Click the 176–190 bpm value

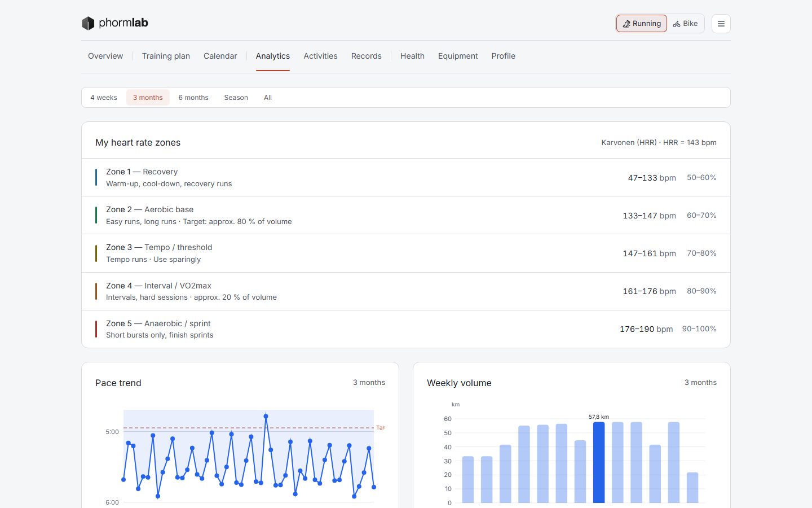click(x=646, y=329)
